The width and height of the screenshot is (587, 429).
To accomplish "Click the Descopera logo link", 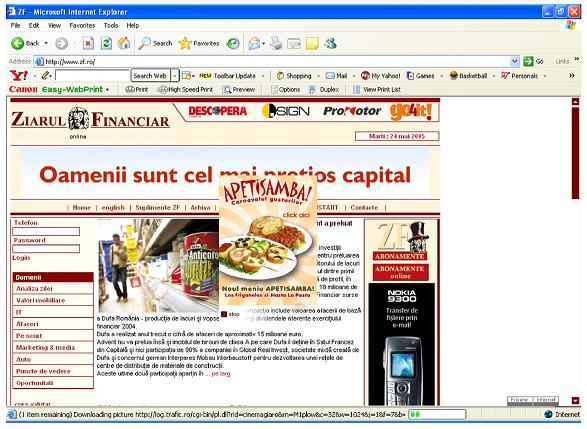I will click(218, 111).
